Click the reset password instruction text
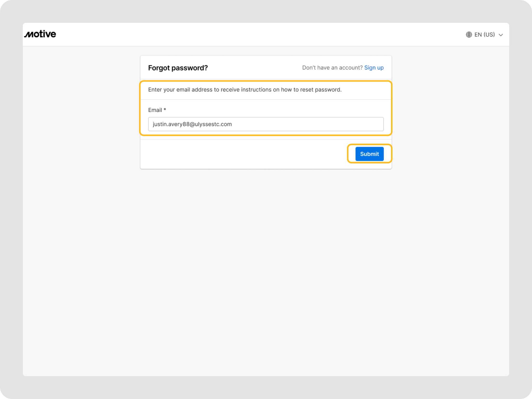Viewport: 532px width, 399px height. pos(245,90)
